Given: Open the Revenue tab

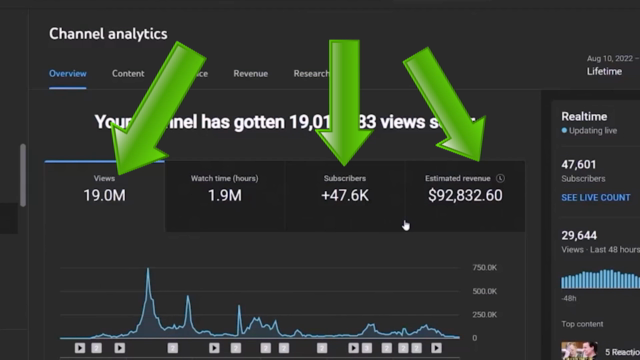Looking at the screenshot, I should click(251, 73).
